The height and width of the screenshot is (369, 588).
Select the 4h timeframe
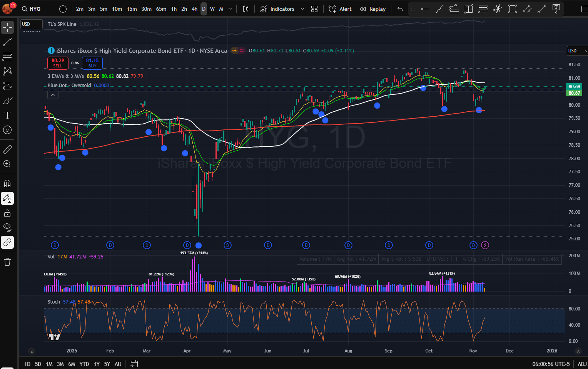pyautogui.click(x=194, y=9)
